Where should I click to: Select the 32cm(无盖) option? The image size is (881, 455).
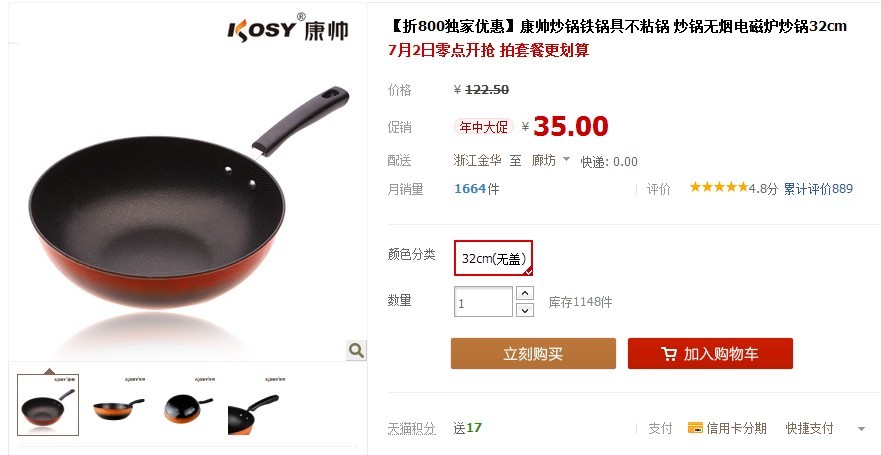tap(493, 258)
